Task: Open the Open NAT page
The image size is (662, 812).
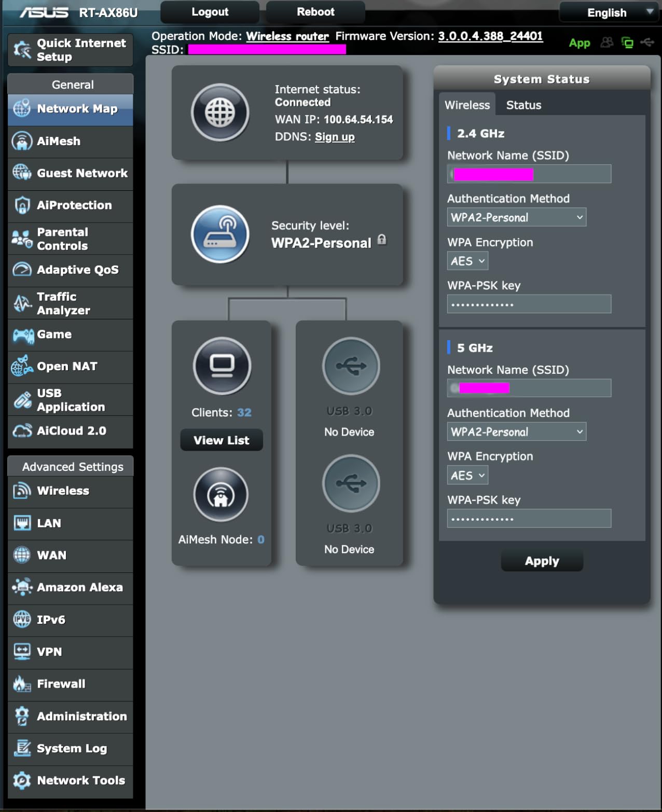Action: pyautogui.click(x=71, y=367)
